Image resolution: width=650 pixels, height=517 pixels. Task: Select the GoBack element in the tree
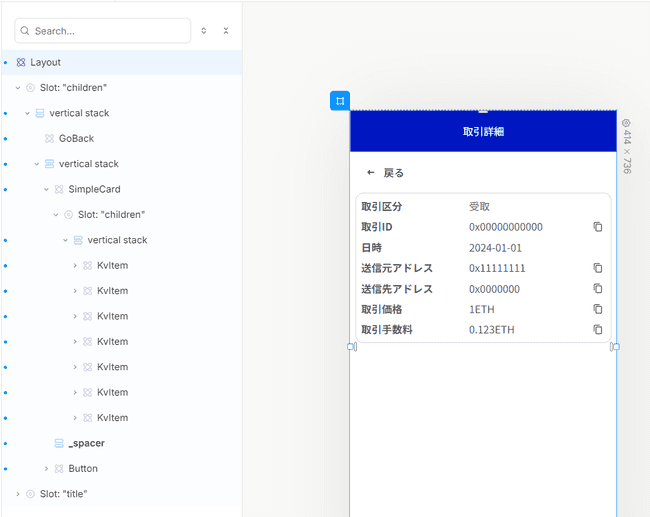coord(122,138)
